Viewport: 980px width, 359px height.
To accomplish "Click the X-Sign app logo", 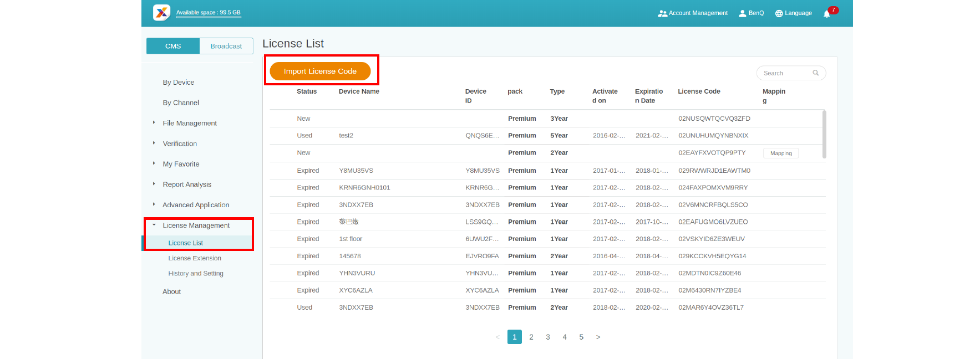I will click(x=161, y=13).
